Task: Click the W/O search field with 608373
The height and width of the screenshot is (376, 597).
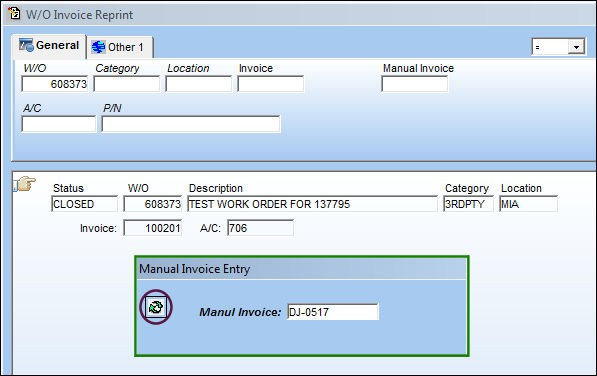Action: pyautogui.click(x=55, y=84)
